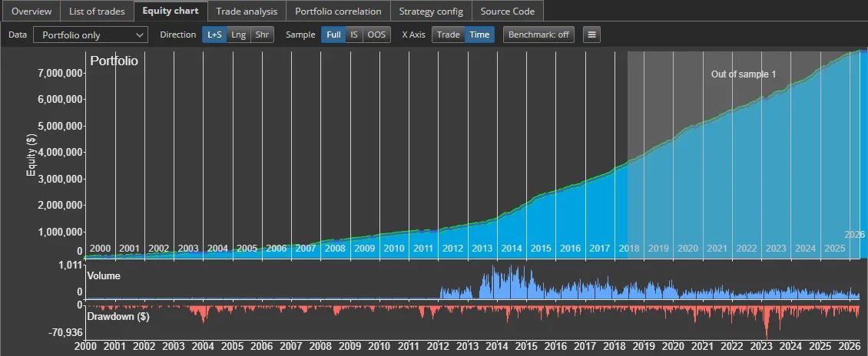Click the Equity ($) axis title
Image resolution: width=868 pixels, height=356 pixels.
coord(31,154)
